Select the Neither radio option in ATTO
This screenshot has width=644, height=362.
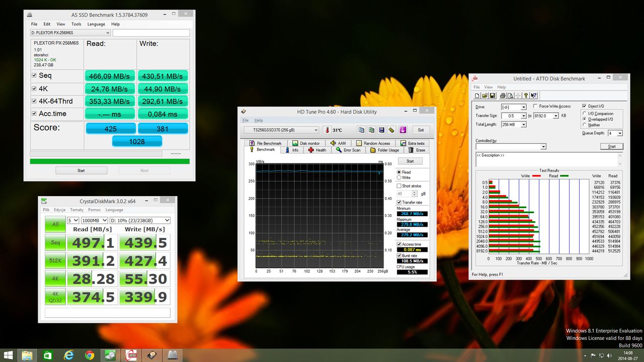584,125
